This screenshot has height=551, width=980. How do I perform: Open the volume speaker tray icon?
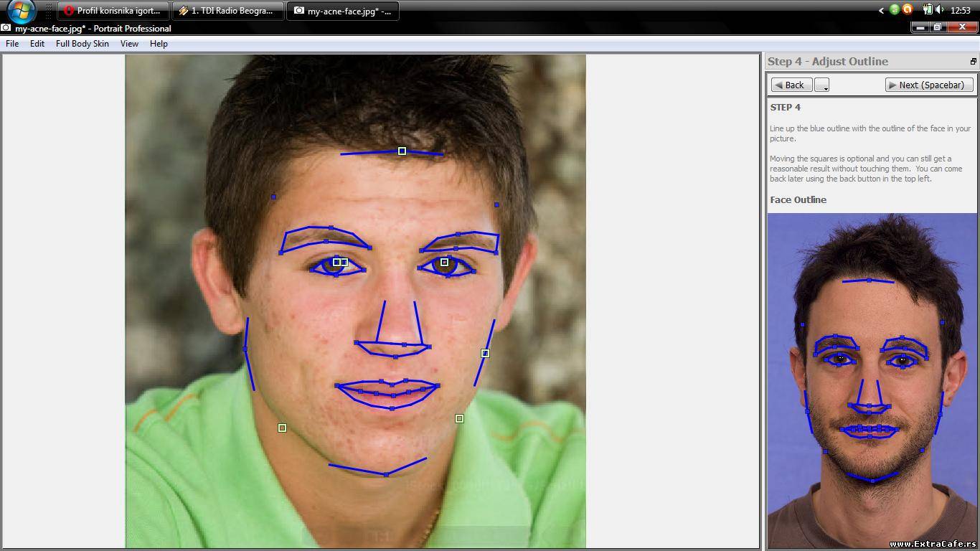click(x=939, y=10)
